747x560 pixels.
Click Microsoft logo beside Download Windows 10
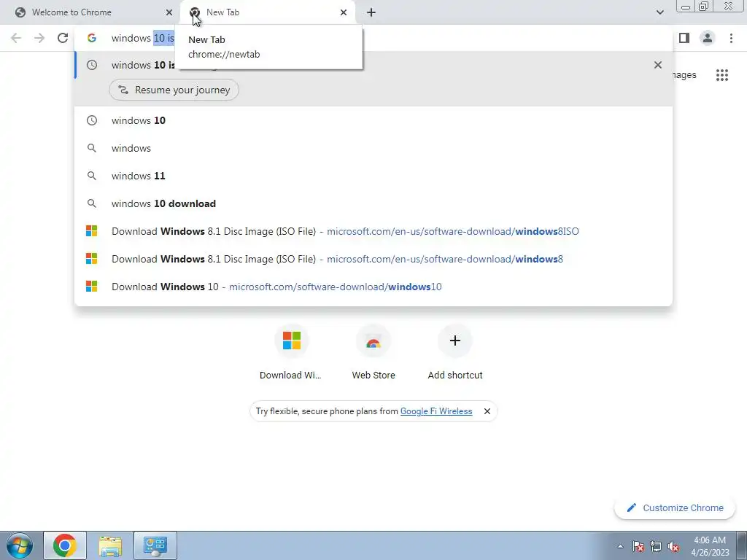pos(92,286)
